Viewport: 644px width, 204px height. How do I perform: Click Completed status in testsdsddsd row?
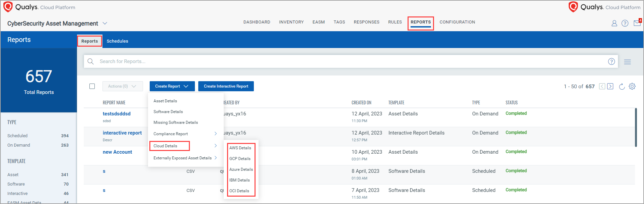(x=516, y=113)
